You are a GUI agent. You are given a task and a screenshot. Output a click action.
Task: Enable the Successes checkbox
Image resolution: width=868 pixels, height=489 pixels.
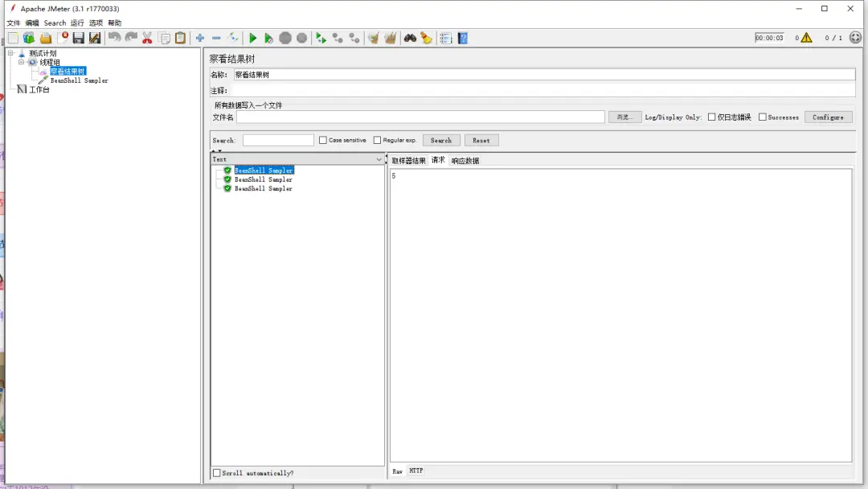point(762,117)
